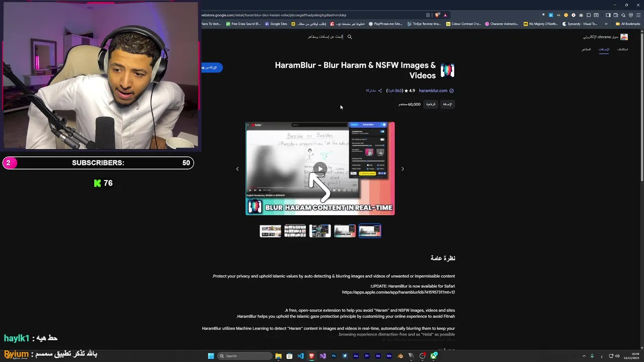
Task: Switch to the استكشاف (Discover) tab
Action: 622,49
